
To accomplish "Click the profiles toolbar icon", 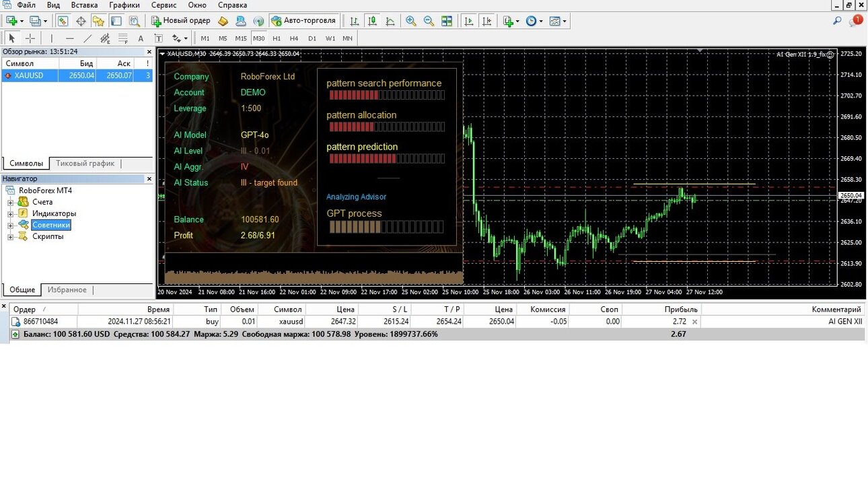I will pos(34,21).
